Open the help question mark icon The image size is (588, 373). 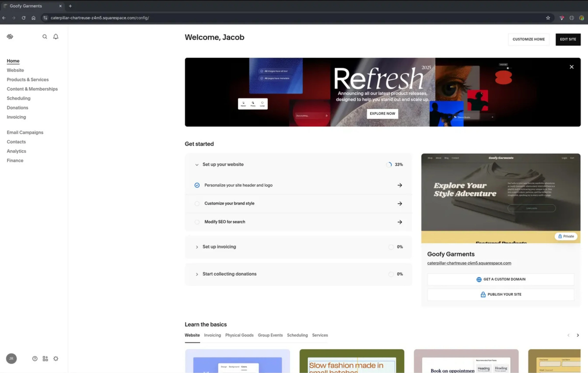point(35,358)
